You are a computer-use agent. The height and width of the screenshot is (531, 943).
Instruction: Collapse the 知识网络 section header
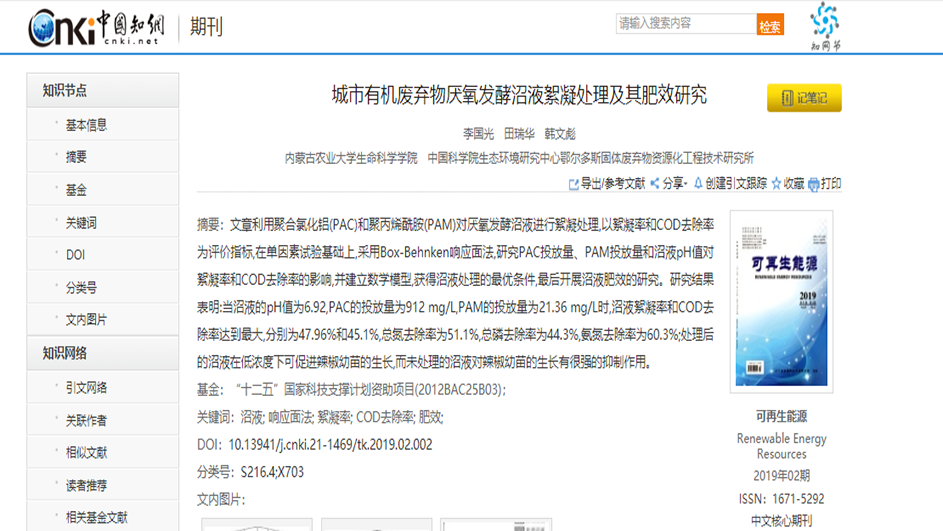[x=103, y=353]
